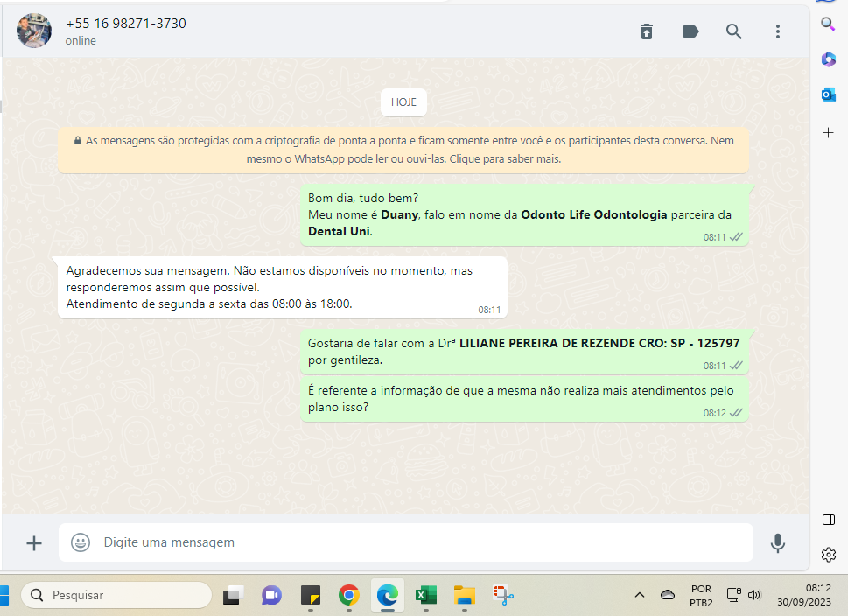The width and height of the screenshot is (848, 616).
Task: Click the microphone to record voice message
Action: coord(777,543)
